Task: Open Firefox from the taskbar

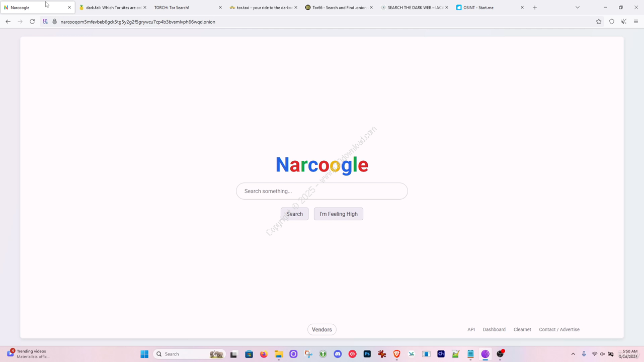Action: pyautogui.click(x=264, y=354)
